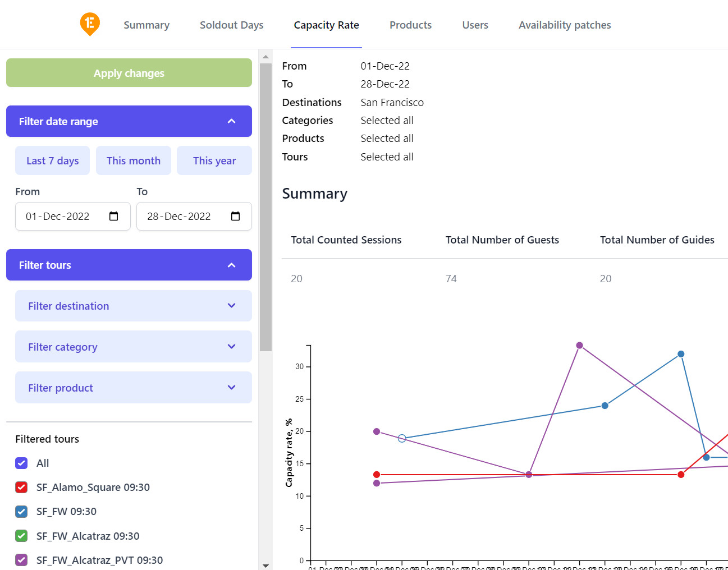This screenshot has height=570, width=728.
Task: Click the orange logo icon
Action: pyautogui.click(x=90, y=24)
